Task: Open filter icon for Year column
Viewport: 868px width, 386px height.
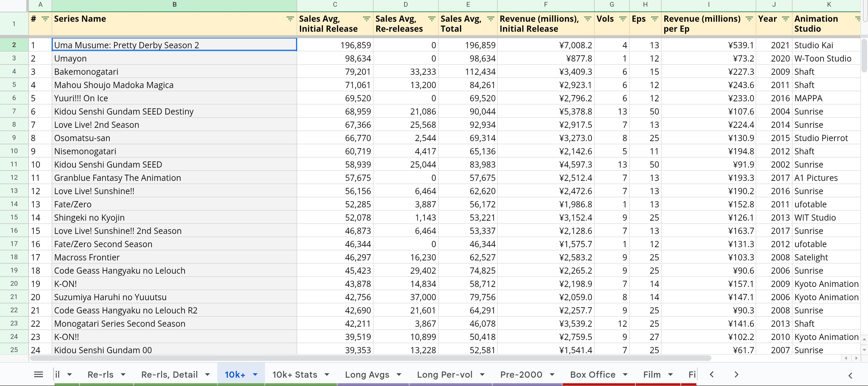Action: point(785,19)
